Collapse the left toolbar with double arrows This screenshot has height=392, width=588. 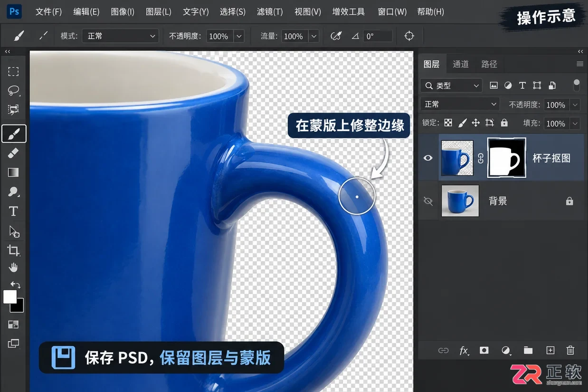[x=8, y=51]
